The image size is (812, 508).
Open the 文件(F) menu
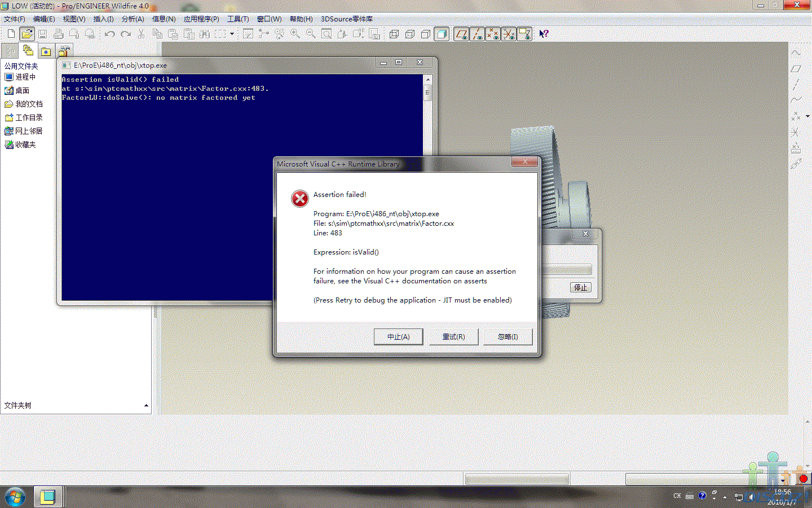coord(15,19)
